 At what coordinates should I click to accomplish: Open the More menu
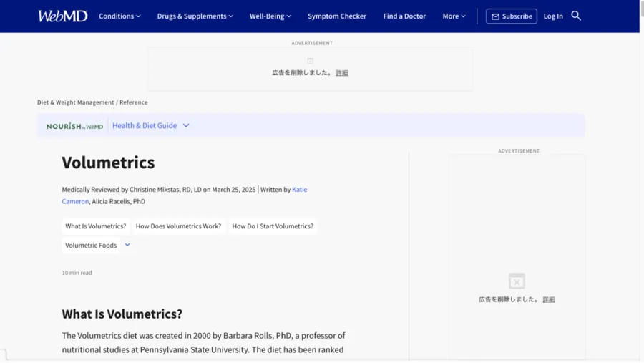click(x=454, y=16)
